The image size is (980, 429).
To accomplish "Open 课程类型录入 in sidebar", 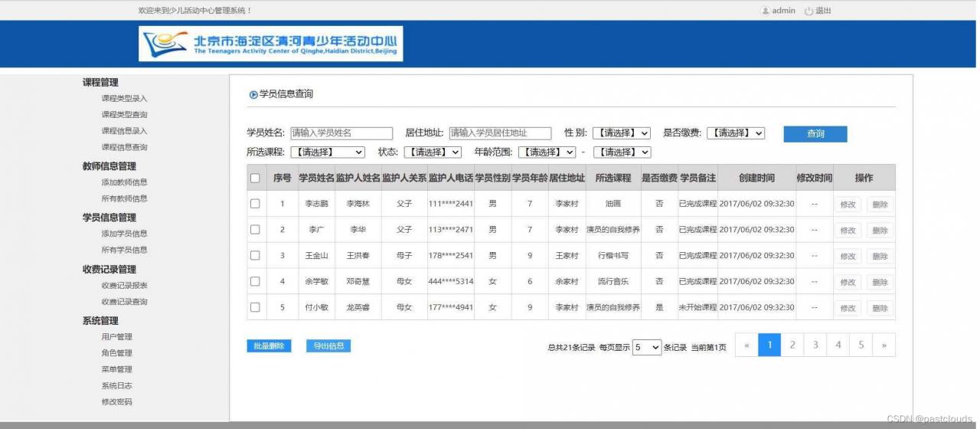I will pos(124,99).
